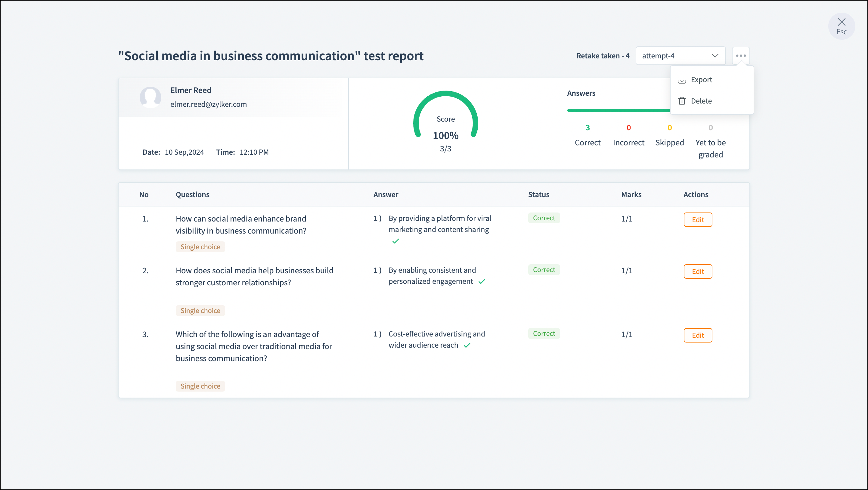Image resolution: width=868 pixels, height=490 pixels.
Task: Close the report with the Esc X icon
Action: [842, 22]
